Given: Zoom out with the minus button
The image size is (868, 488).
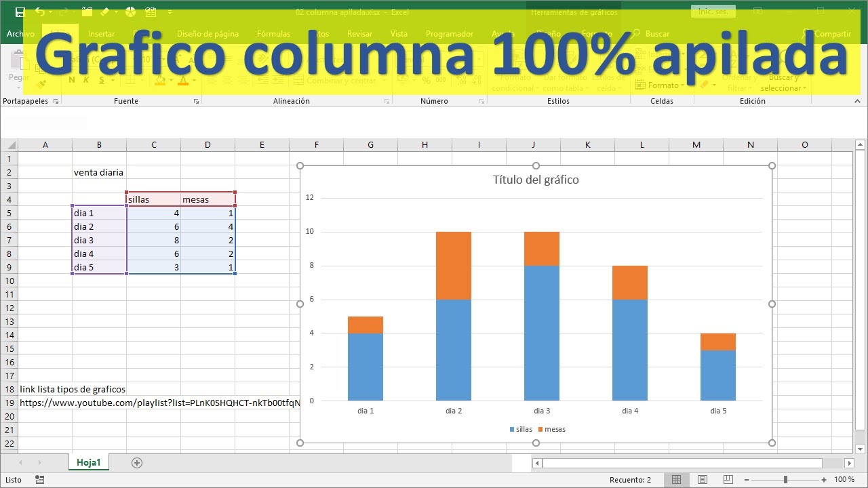Looking at the screenshot, I should coord(748,480).
